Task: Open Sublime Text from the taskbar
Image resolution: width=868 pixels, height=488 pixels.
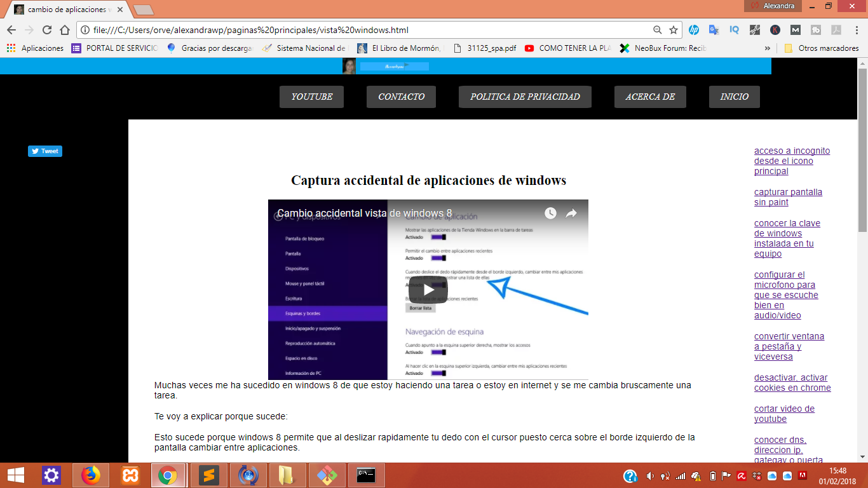Action: tap(209, 475)
